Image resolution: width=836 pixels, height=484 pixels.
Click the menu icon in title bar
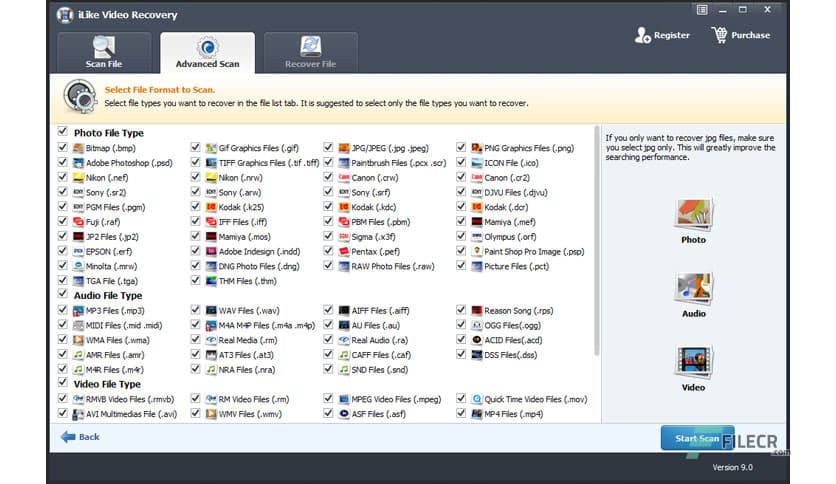[702, 10]
